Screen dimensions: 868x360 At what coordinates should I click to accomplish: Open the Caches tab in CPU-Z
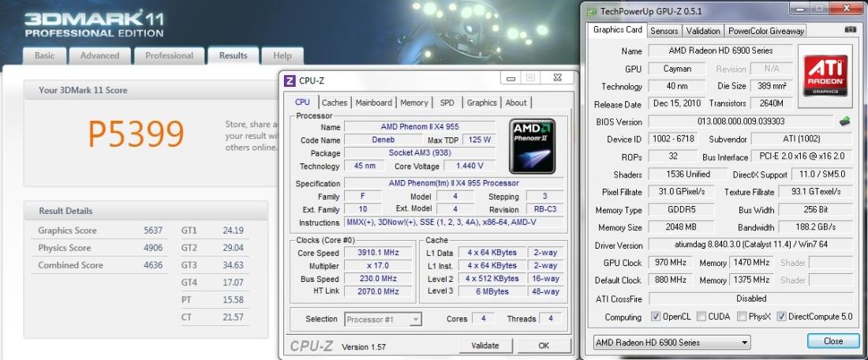coord(335,103)
